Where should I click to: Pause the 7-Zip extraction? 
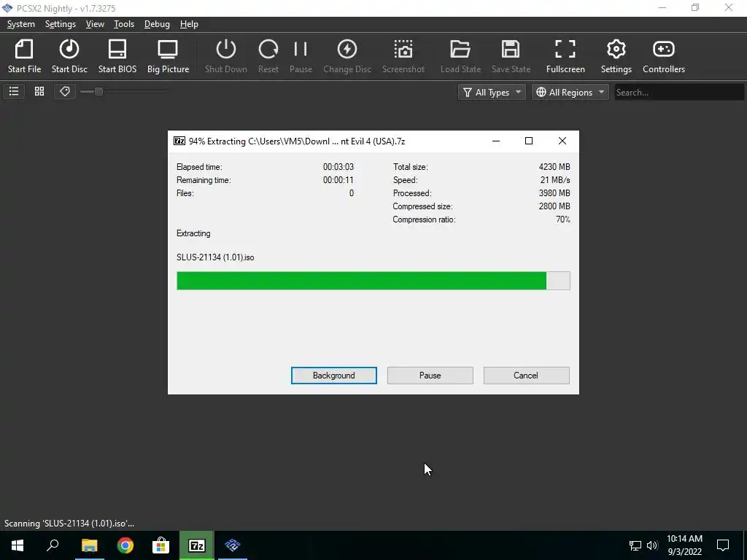pos(430,376)
